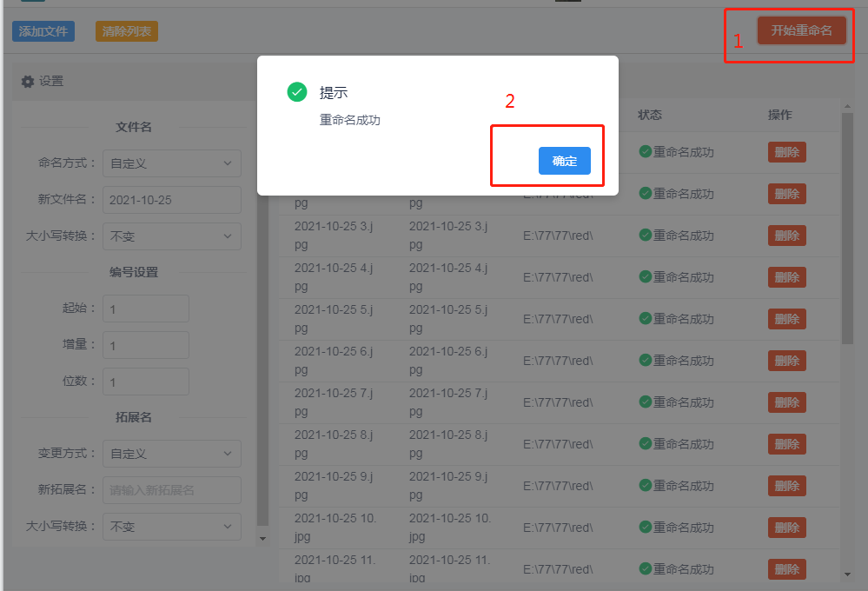The width and height of the screenshot is (868, 591).
Task: Delete the 2021-10-25 10.jpg row
Action: (786, 528)
